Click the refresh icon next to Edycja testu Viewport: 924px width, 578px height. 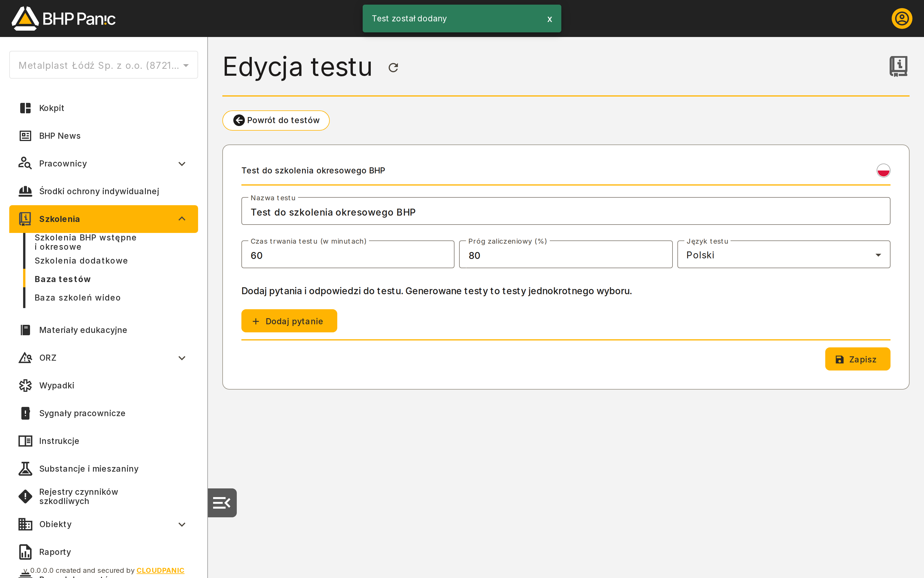[x=393, y=68]
